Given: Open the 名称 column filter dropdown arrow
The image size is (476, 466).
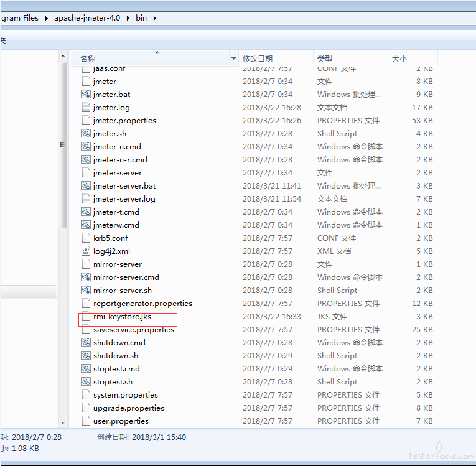Looking at the screenshot, I should [x=234, y=58].
